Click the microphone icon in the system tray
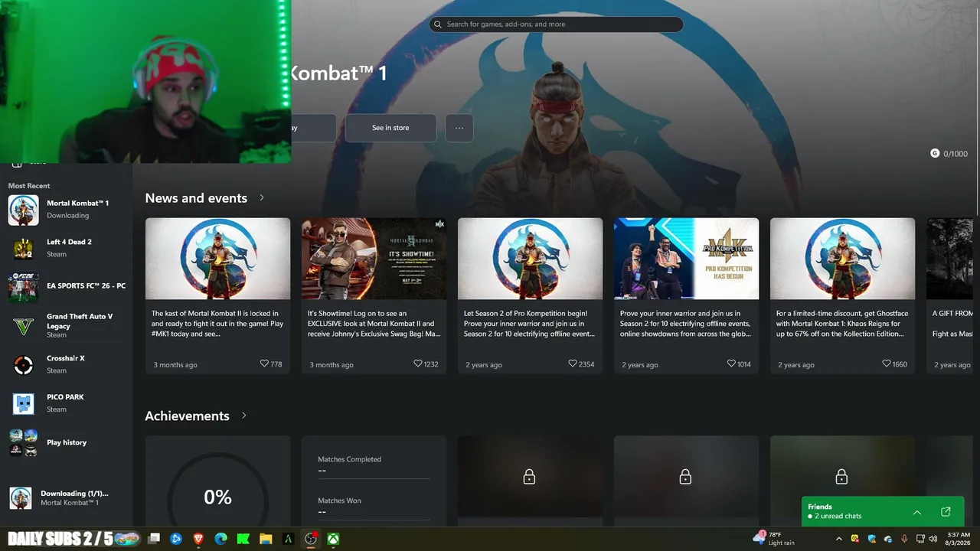This screenshot has height=551, width=980. click(904, 539)
